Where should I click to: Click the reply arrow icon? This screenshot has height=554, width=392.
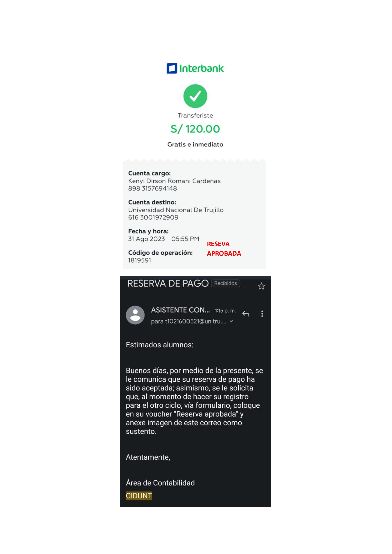tap(246, 313)
